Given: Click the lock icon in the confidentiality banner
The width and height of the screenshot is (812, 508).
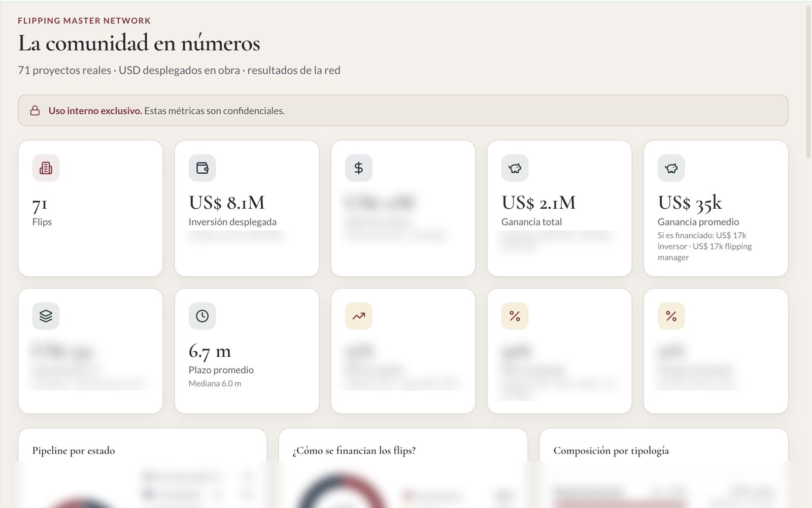Looking at the screenshot, I should pyautogui.click(x=35, y=111).
